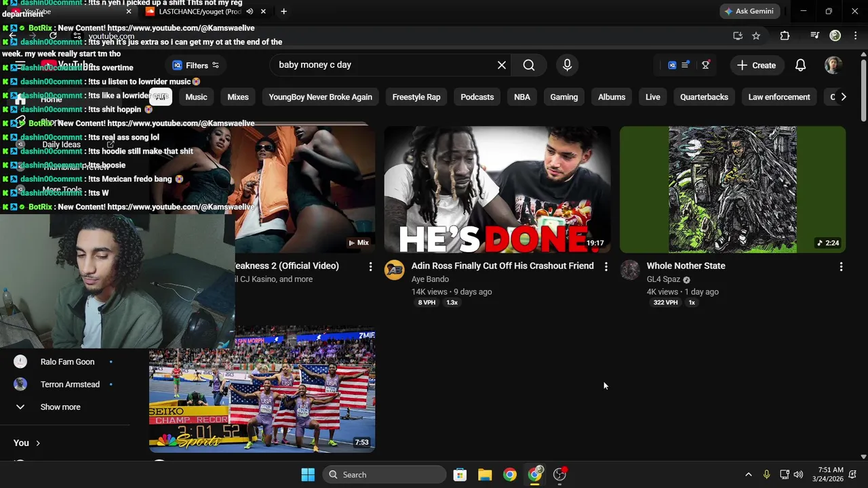Select the YoungBoy Never Broke Again chip
The height and width of the screenshot is (488, 868).
coord(320,97)
